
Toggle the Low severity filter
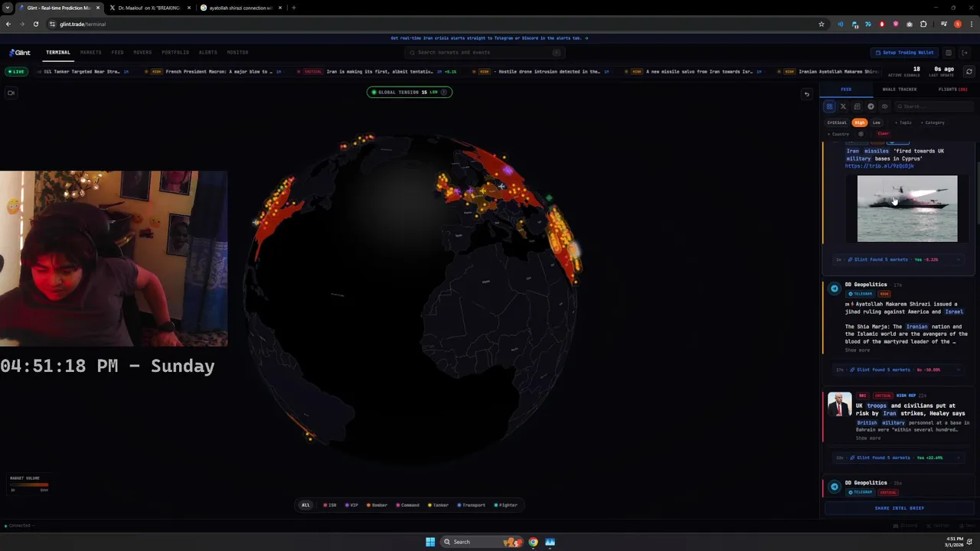[877, 122]
